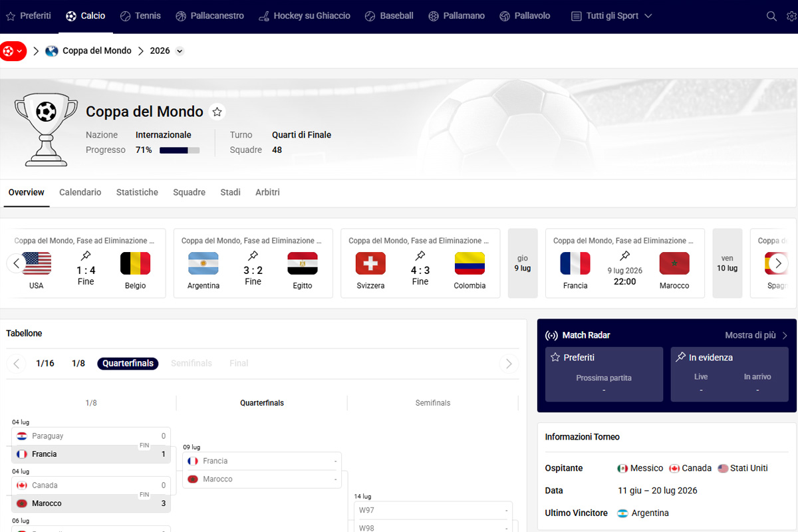The image size is (798, 532).
Task: Open settings gear icon
Action: pos(791,16)
